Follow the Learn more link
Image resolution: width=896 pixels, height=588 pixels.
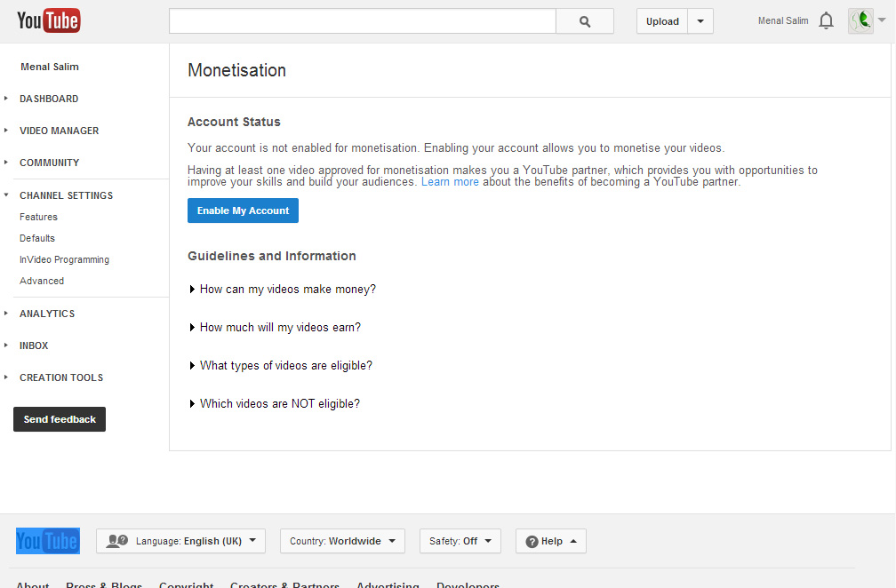coord(450,182)
